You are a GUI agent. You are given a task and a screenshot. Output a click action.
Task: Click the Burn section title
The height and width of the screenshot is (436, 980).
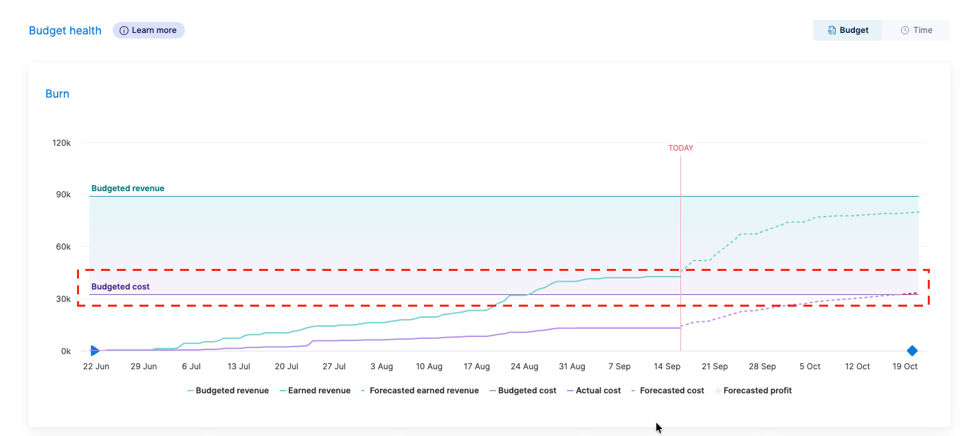[x=57, y=94]
